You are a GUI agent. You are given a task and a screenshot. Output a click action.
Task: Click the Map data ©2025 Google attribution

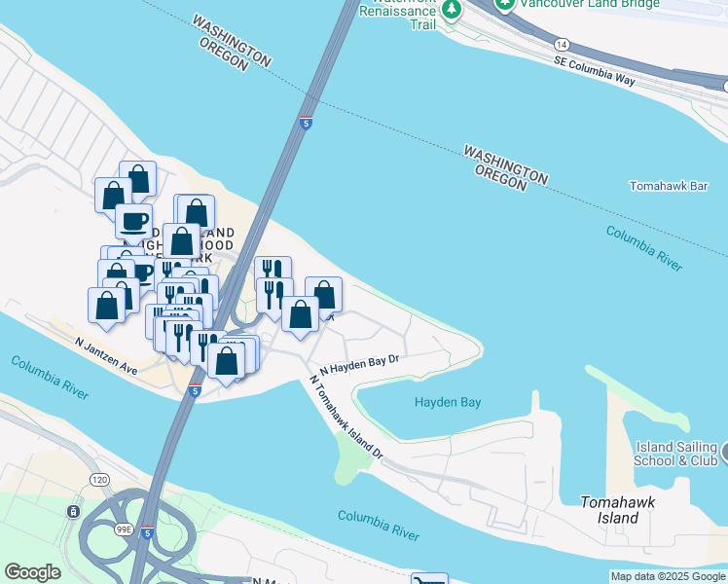[668, 576]
